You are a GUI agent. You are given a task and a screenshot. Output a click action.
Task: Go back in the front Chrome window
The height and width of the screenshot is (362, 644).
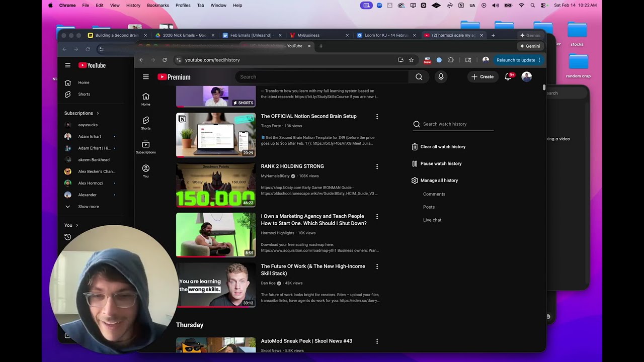click(141, 60)
